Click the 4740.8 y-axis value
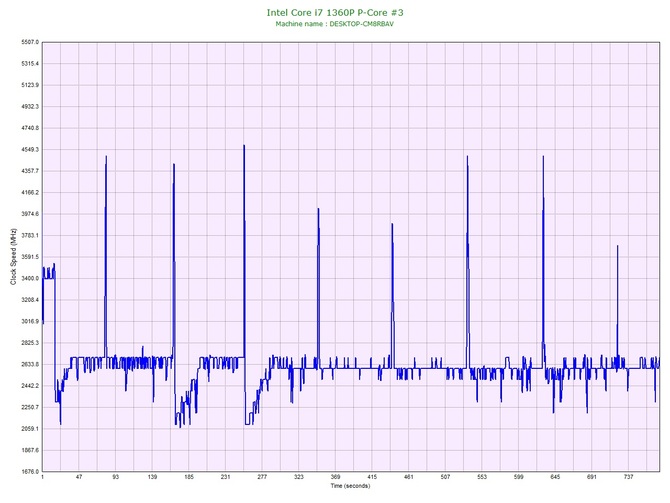 pyautogui.click(x=30, y=128)
